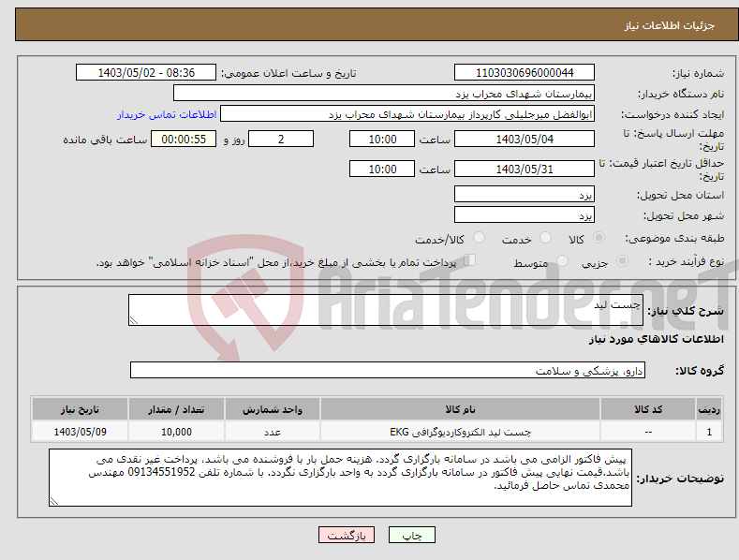Click the response deadline time field 10:00
The width and height of the screenshot is (739, 560).
tap(382, 139)
